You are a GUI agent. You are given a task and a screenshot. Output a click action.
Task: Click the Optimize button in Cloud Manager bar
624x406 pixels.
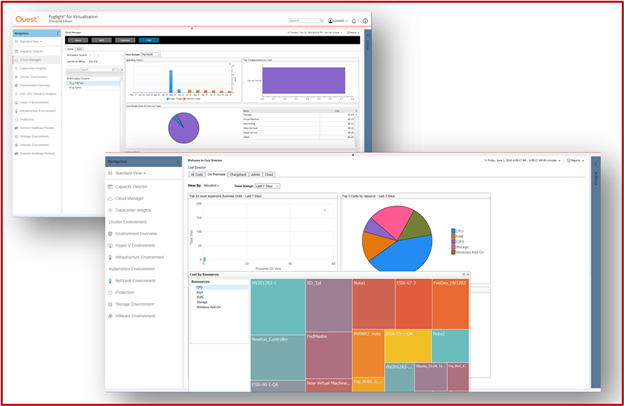point(125,40)
